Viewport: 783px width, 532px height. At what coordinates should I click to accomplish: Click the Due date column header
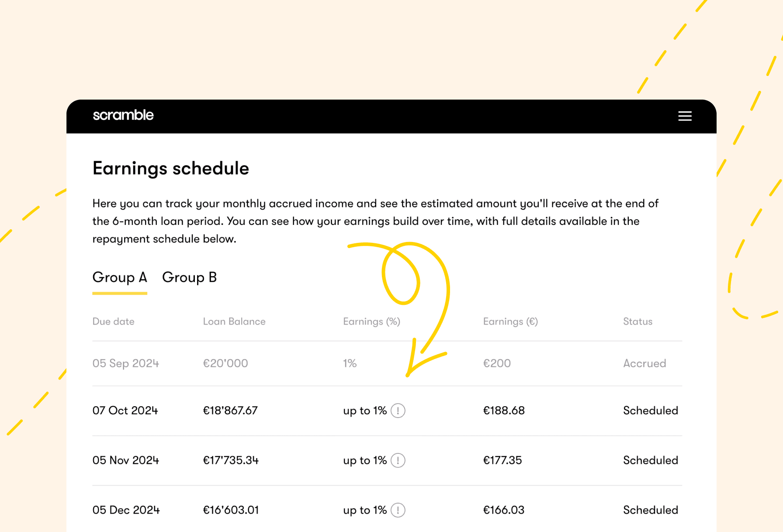113,321
